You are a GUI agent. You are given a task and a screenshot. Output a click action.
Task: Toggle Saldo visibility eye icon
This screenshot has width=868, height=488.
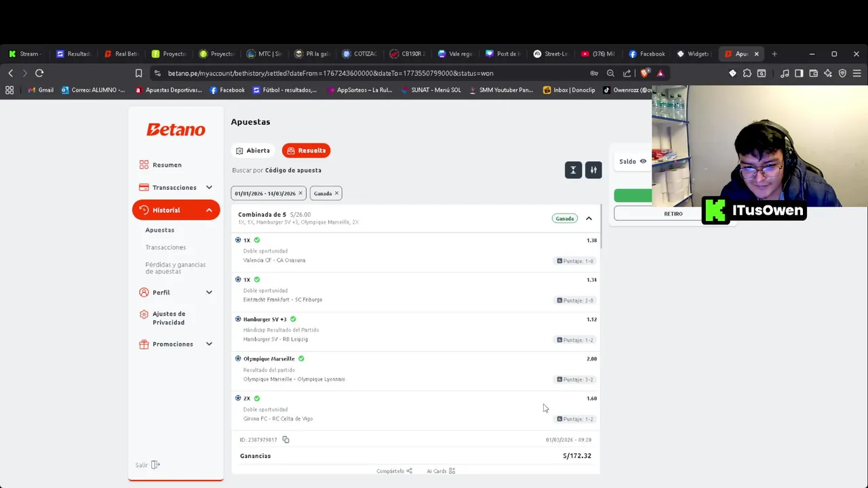(643, 161)
